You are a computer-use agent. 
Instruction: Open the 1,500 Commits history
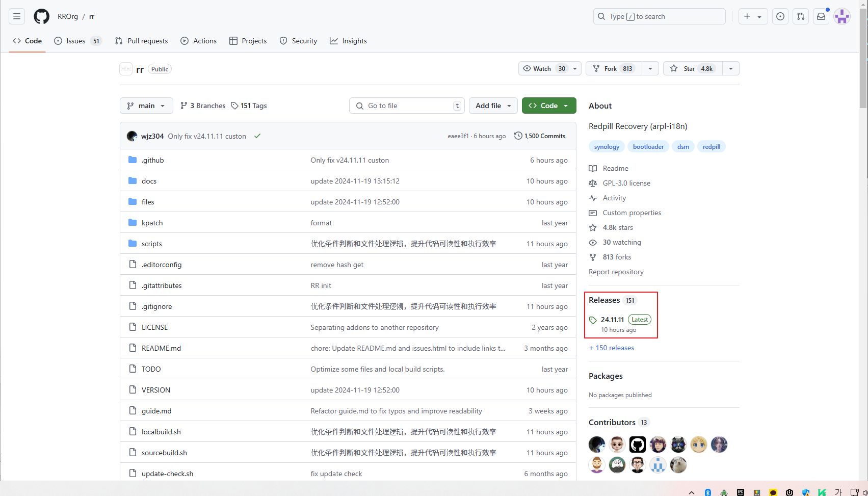(540, 136)
